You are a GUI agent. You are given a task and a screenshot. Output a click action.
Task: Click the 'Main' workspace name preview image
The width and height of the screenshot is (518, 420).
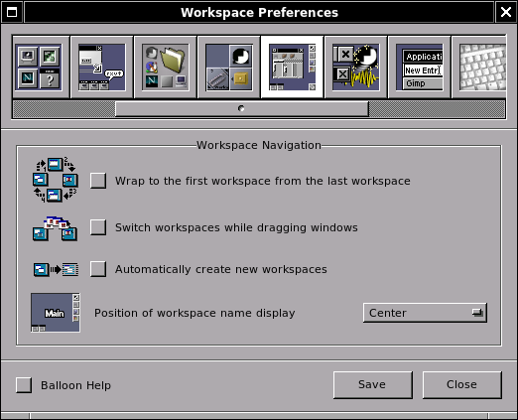56,313
